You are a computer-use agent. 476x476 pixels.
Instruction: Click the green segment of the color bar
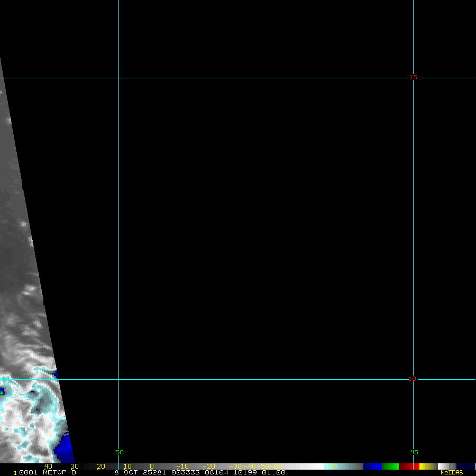390,466
